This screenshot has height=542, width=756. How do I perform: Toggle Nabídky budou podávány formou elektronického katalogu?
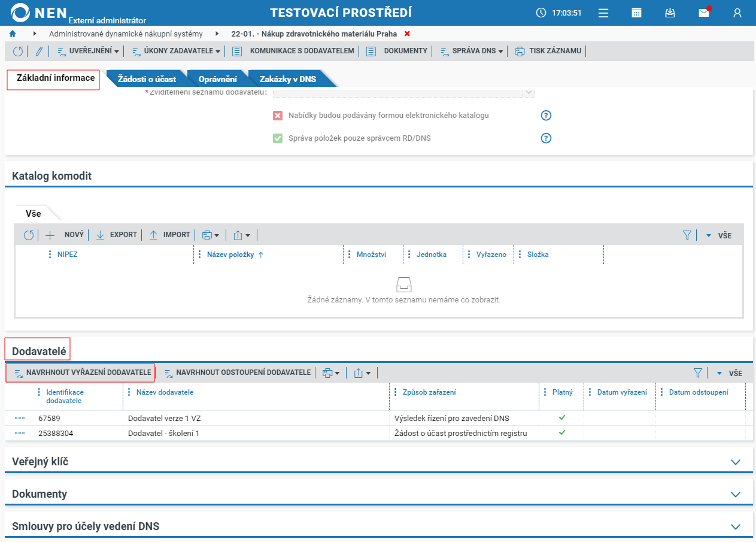click(x=278, y=116)
